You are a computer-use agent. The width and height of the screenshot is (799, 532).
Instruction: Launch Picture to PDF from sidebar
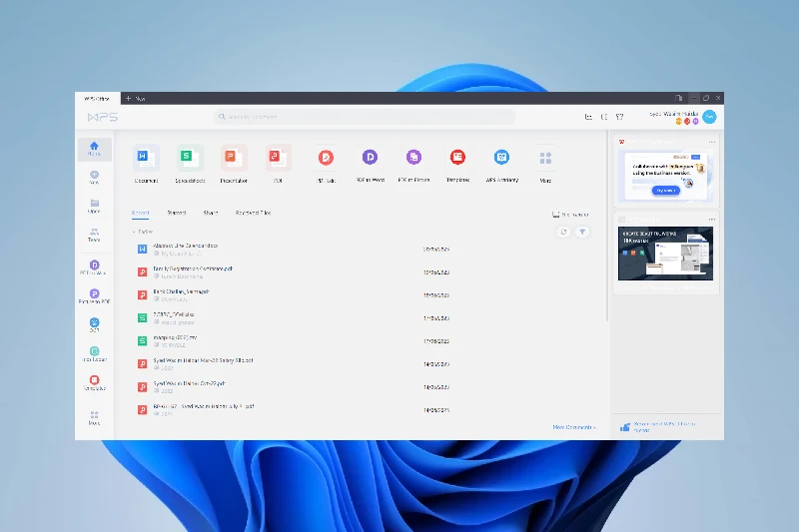click(x=94, y=296)
